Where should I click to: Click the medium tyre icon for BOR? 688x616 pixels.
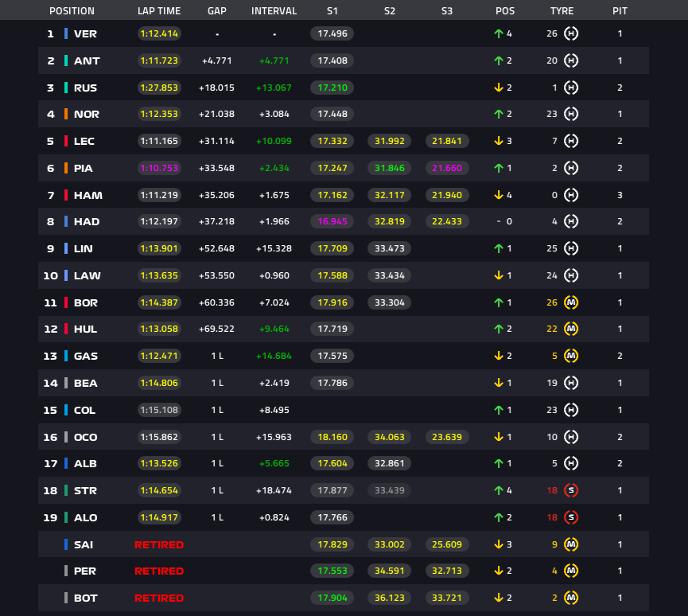pos(571,302)
